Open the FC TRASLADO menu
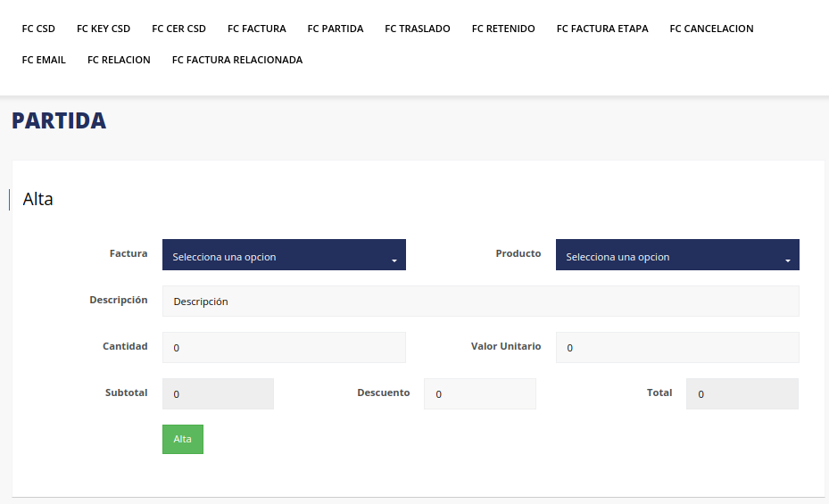 tap(418, 29)
